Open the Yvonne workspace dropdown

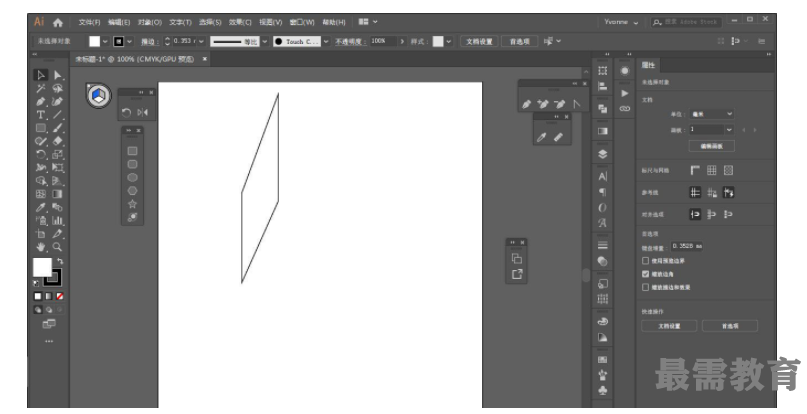[621, 22]
